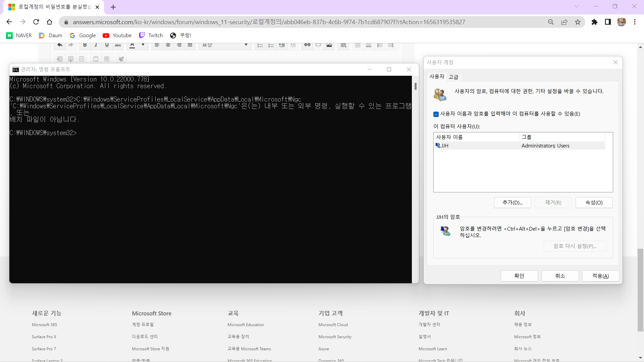Insert a numbered list
Image resolution: width=644 pixels, height=362 pixels.
point(260,45)
